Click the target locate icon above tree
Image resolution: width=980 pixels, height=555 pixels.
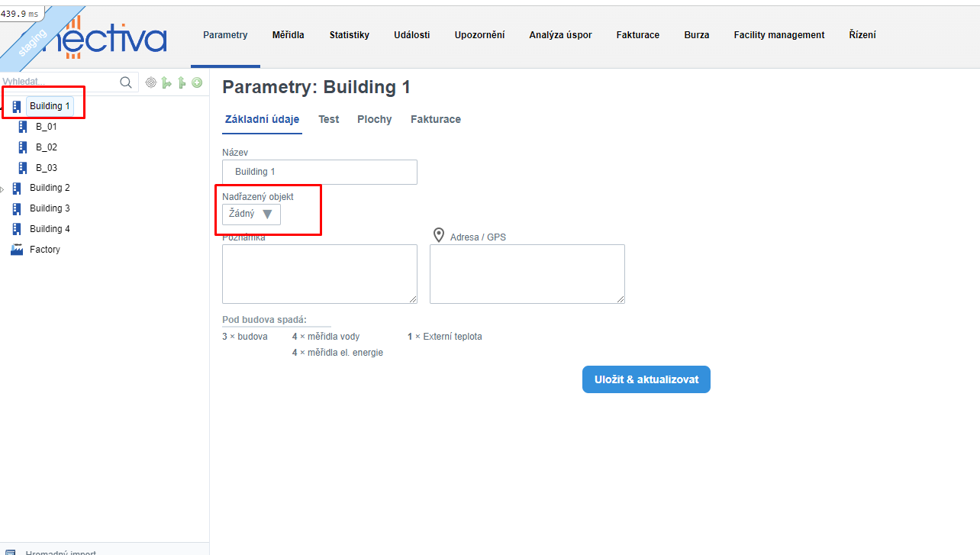150,82
